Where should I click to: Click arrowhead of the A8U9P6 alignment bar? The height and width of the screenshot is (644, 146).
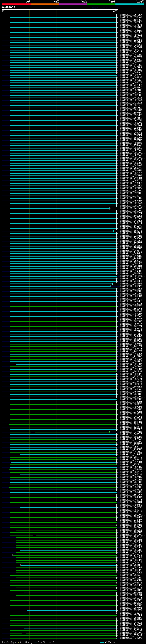click(113, 284)
